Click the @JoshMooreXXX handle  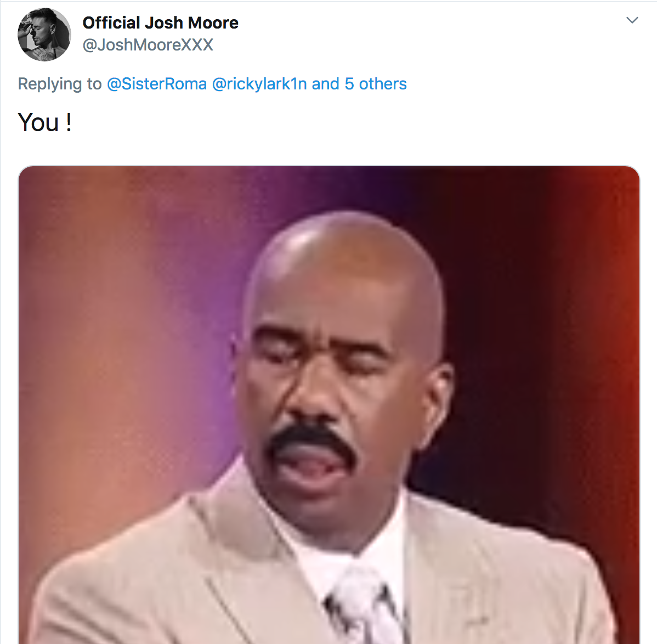tap(148, 45)
